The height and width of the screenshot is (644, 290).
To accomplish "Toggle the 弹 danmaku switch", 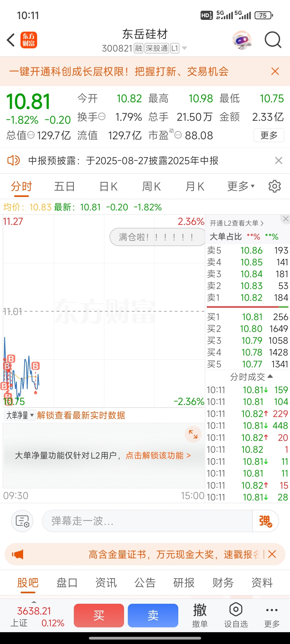I will 265,521.
